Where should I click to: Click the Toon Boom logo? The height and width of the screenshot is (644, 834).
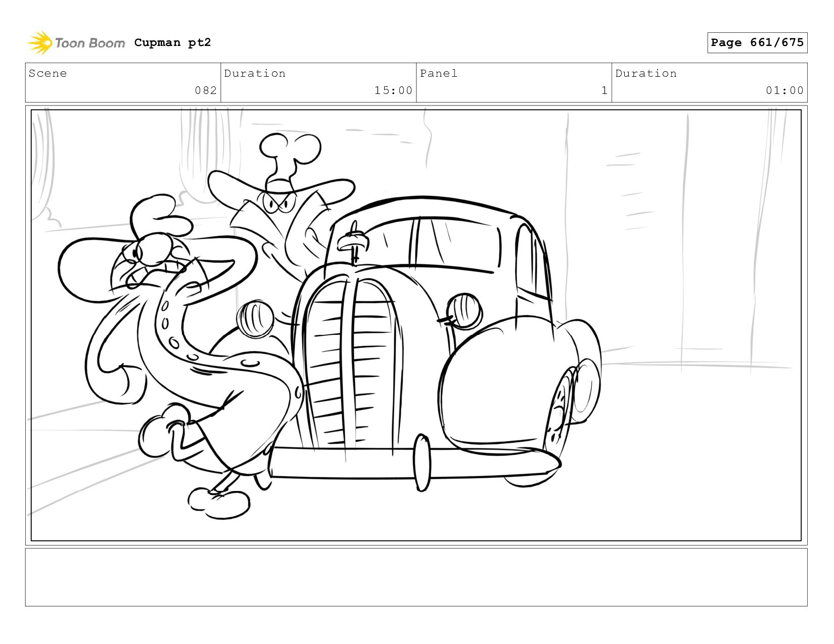click(x=76, y=42)
